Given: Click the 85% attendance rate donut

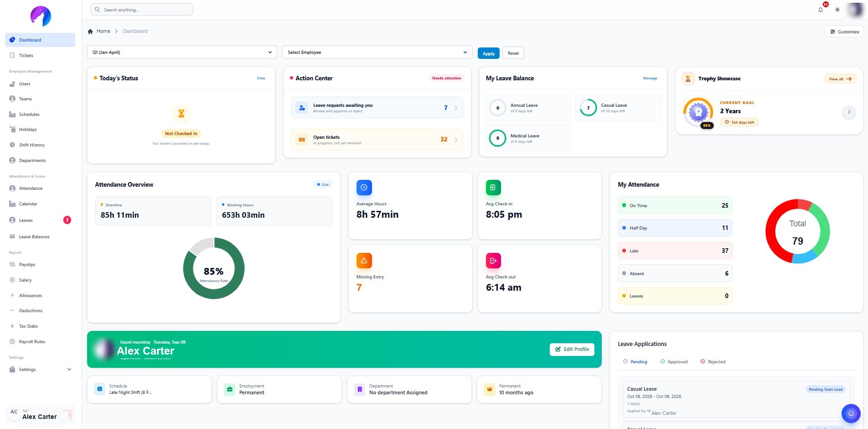Looking at the screenshot, I should [x=214, y=268].
